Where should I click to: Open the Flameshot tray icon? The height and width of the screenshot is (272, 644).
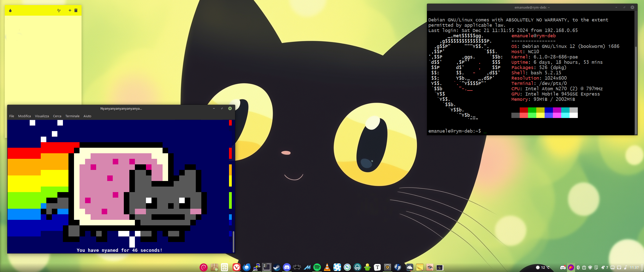tap(571, 267)
